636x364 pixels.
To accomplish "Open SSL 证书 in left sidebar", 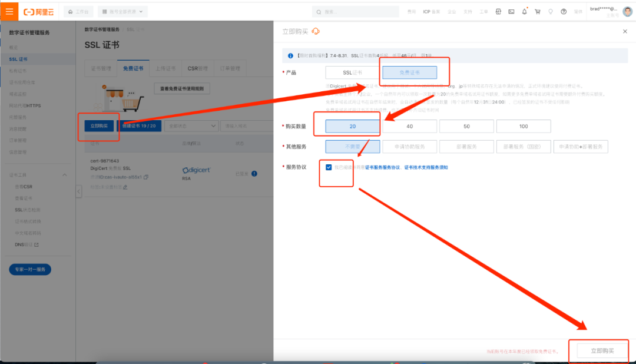I will 18,59.
